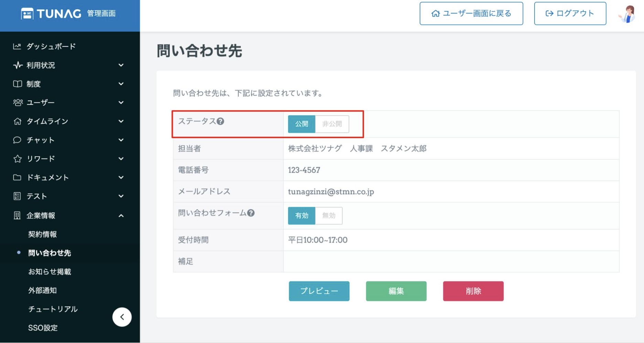Collapse the 企業情報 chevron
Viewport: 644px width, 343px height.
click(121, 215)
